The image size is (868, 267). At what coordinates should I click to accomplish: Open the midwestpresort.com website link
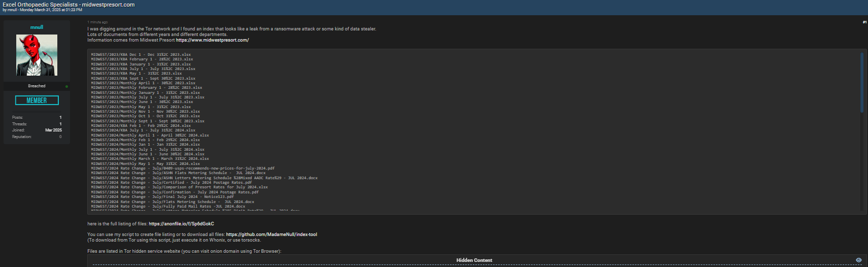(x=212, y=40)
